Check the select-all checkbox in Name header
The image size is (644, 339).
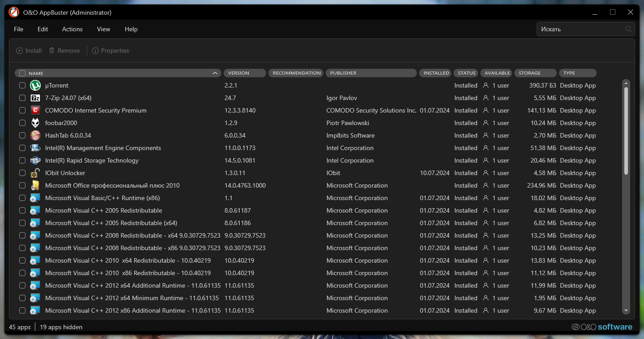22,73
